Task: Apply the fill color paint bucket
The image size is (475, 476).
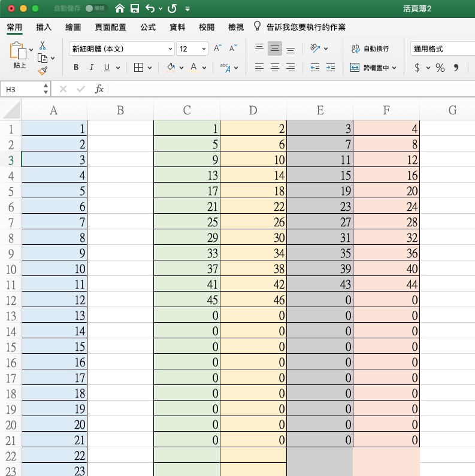Action: coord(171,68)
